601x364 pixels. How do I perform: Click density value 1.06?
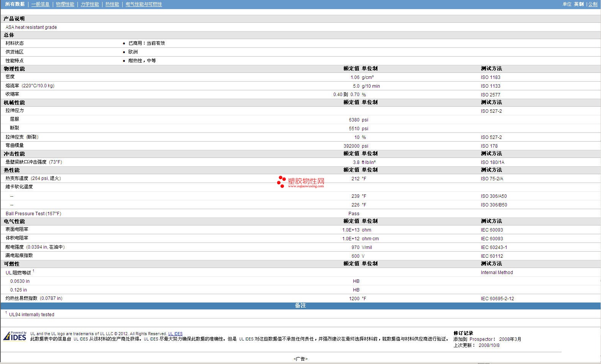coord(355,77)
